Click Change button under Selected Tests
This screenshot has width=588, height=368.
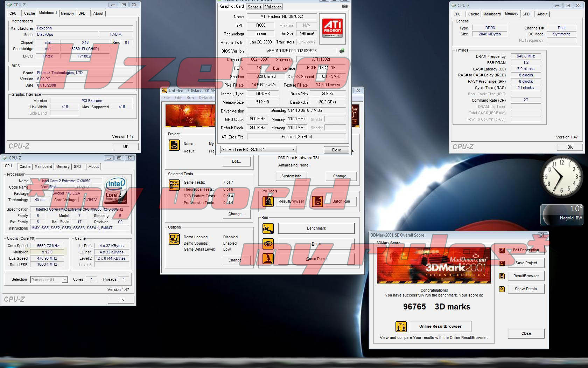[237, 214]
